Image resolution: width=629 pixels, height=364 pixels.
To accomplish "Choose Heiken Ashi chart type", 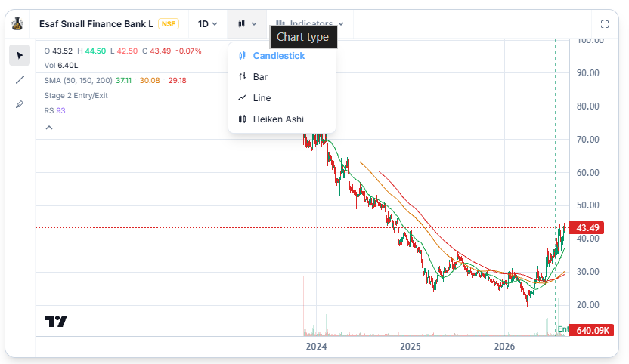I will [x=281, y=119].
